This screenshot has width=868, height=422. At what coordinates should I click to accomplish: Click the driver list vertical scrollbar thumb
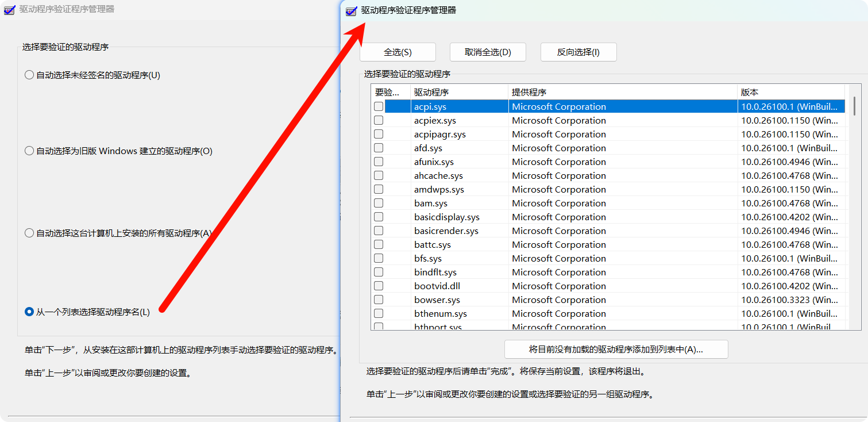click(x=854, y=106)
